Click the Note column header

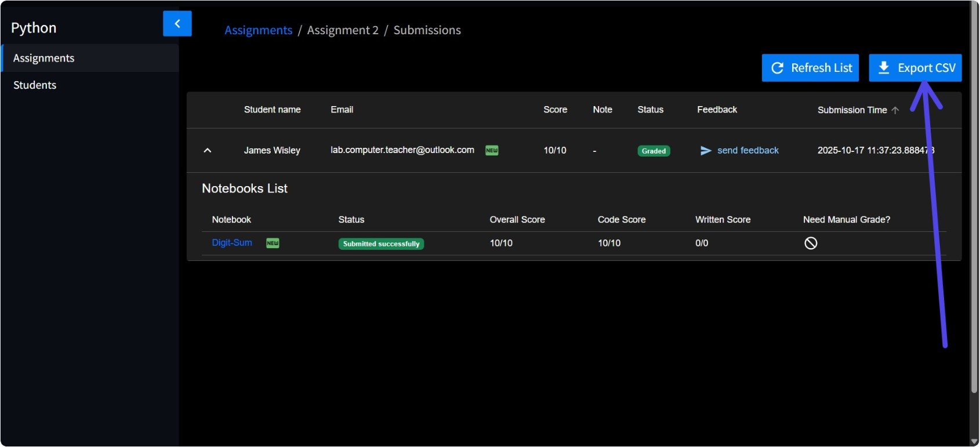click(602, 110)
